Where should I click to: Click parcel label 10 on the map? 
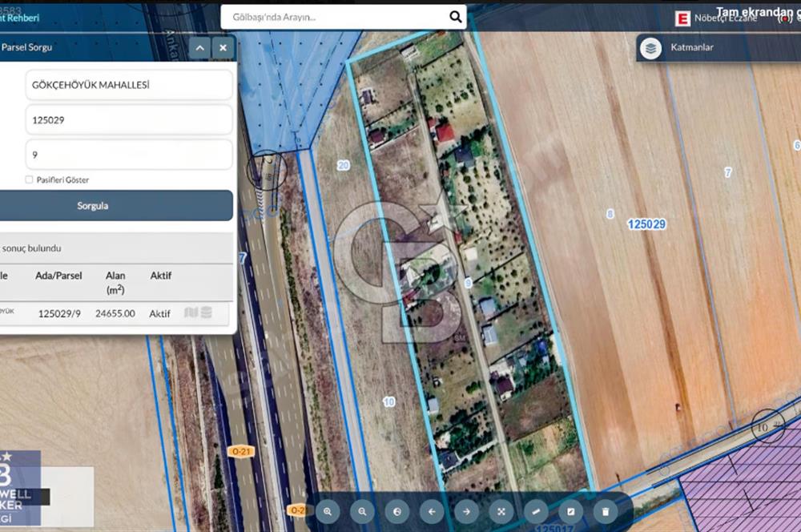point(388,401)
